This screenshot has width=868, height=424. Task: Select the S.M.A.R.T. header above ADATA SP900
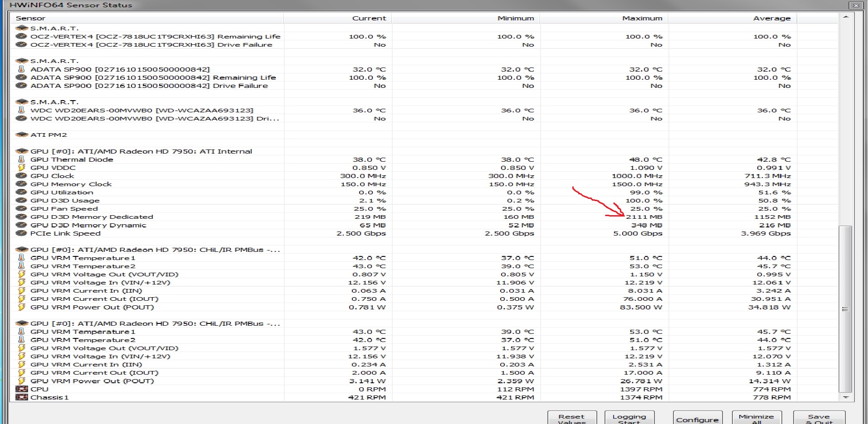tap(54, 61)
